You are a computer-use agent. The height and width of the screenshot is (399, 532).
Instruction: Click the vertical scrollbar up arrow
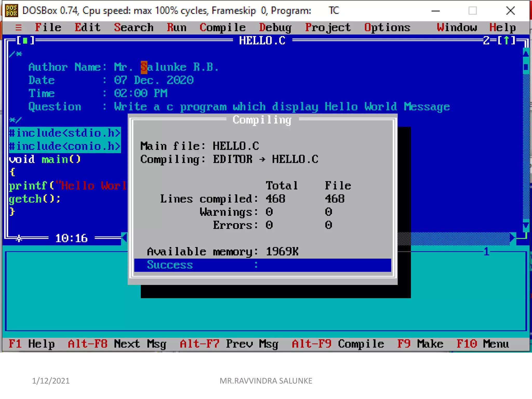[x=526, y=54]
